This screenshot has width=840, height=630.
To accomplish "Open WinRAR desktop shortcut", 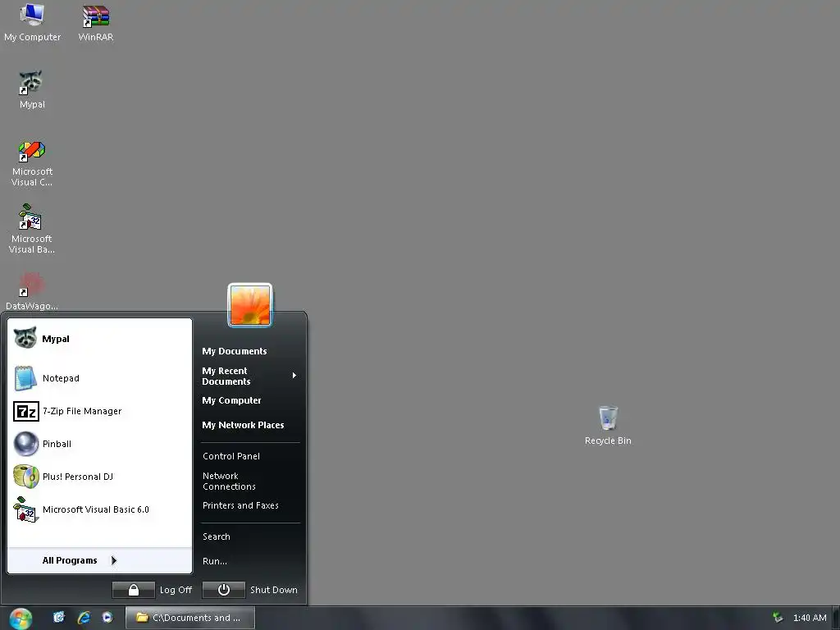I will click(x=96, y=22).
